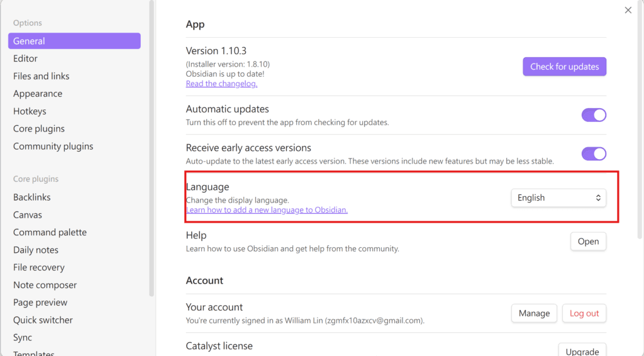Follow the add new language link
644x356 pixels.
267,210
